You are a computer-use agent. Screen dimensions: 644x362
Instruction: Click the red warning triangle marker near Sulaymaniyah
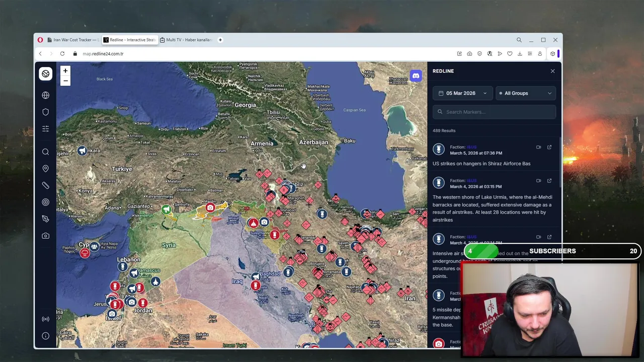tap(253, 223)
